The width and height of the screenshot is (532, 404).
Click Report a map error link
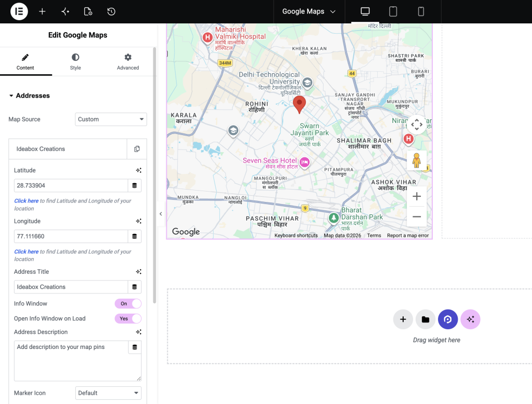click(x=408, y=235)
